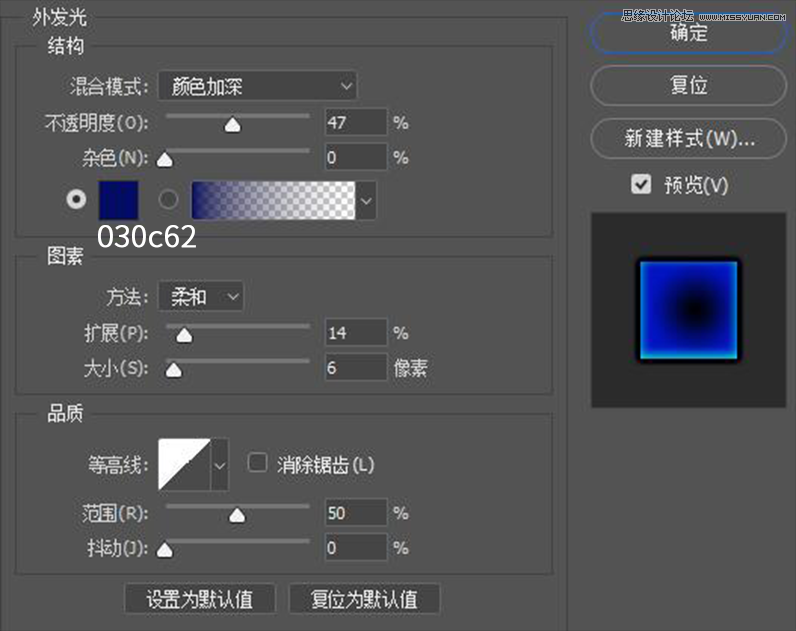Click the 扩展 value field showing 14

(x=356, y=333)
